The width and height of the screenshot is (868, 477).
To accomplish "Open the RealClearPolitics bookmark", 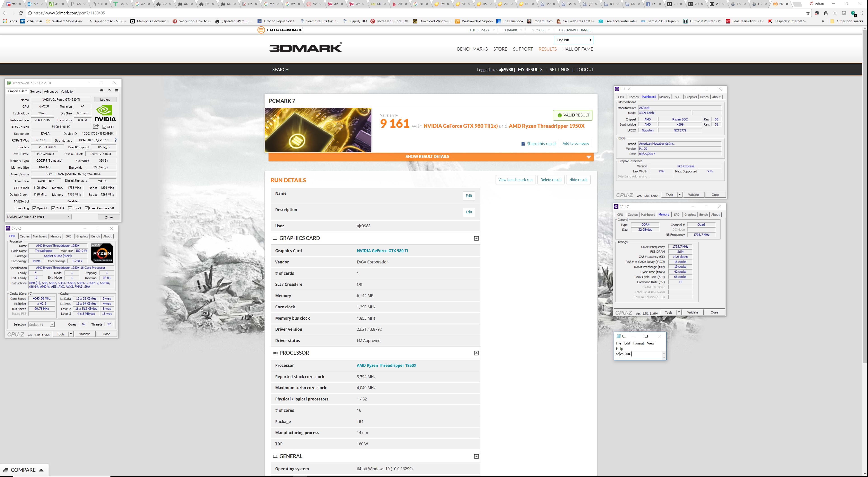I will point(744,21).
